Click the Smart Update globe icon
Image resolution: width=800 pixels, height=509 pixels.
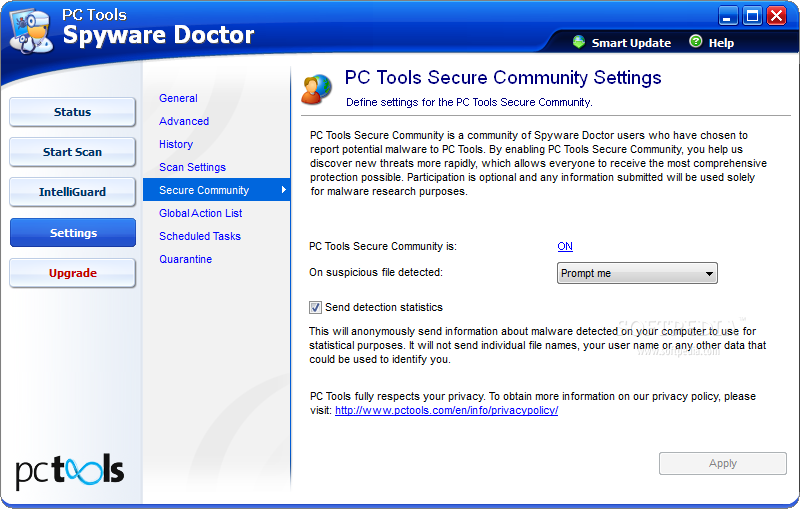tap(579, 42)
